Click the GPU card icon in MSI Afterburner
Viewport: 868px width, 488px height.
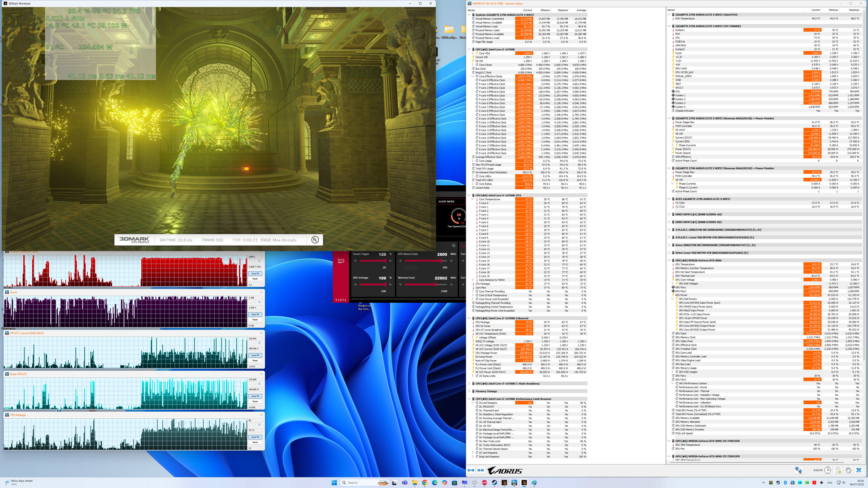point(341,261)
